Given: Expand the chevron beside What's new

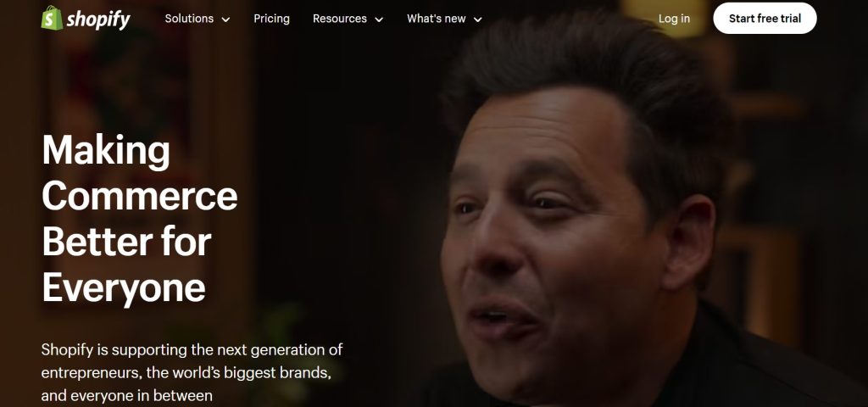Looking at the screenshot, I should (478, 20).
